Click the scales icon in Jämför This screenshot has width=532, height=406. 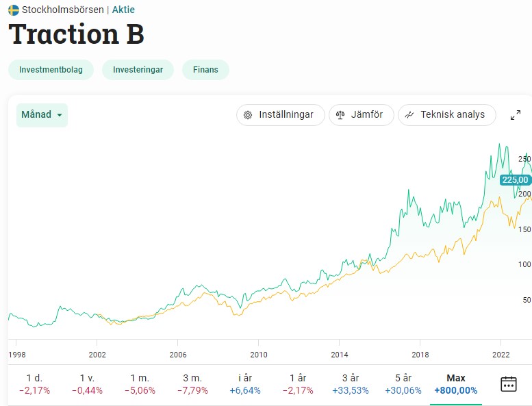pyautogui.click(x=340, y=115)
